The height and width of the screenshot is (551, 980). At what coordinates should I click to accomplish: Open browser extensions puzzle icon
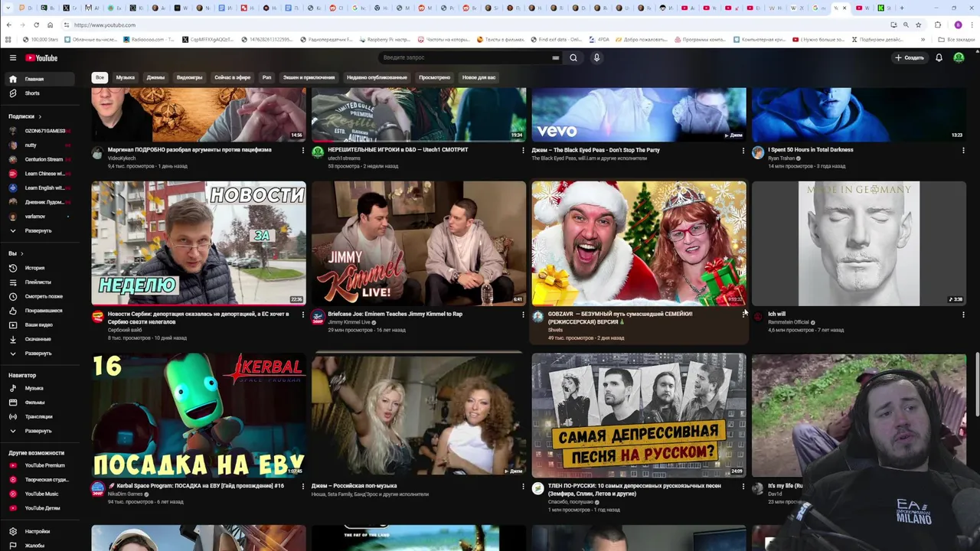click(938, 24)
